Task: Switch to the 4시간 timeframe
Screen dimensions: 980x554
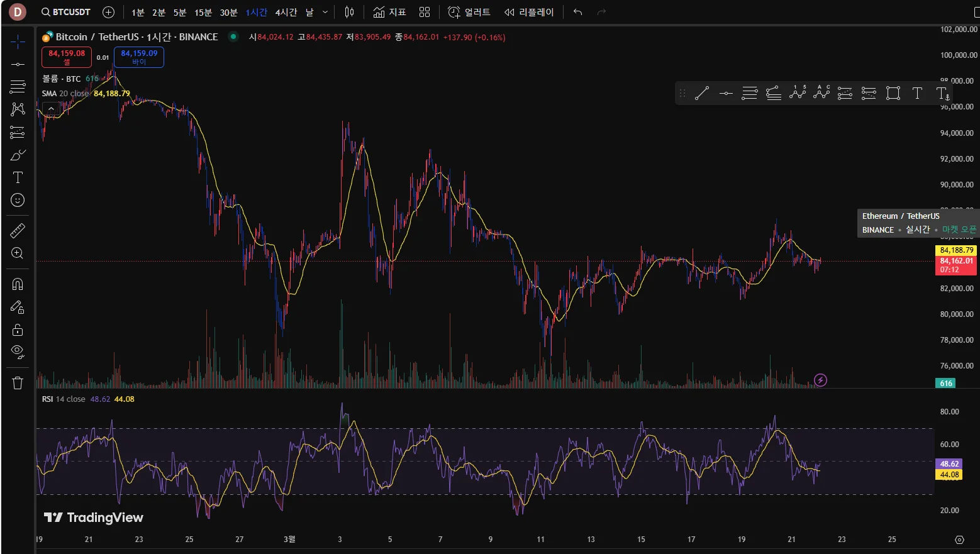Action: coord(286,13)
